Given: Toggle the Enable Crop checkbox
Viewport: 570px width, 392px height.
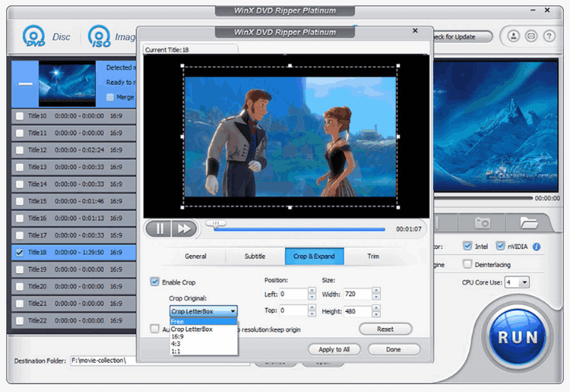Looking at the screenshot, I should click(x=155, y=282).
